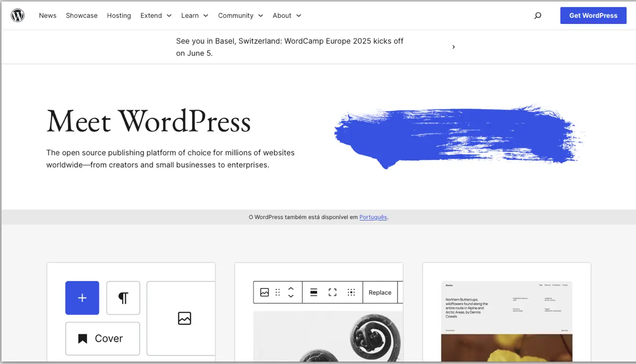Click the arrow beside WordCamp announcement
The width and height of the screenshot is (636, 364).
453,47
